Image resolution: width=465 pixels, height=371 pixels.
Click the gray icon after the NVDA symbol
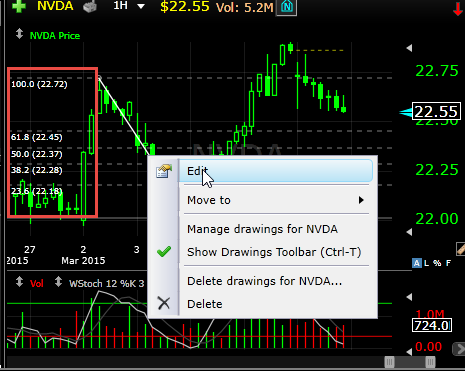(x=90, y=6)
